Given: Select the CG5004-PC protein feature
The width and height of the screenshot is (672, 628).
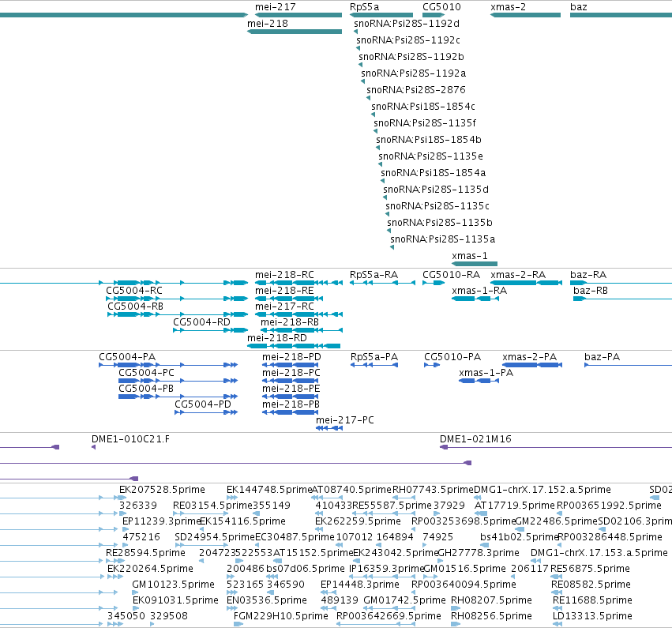Looking at the screenshot, I should click(x=178, y=381).
